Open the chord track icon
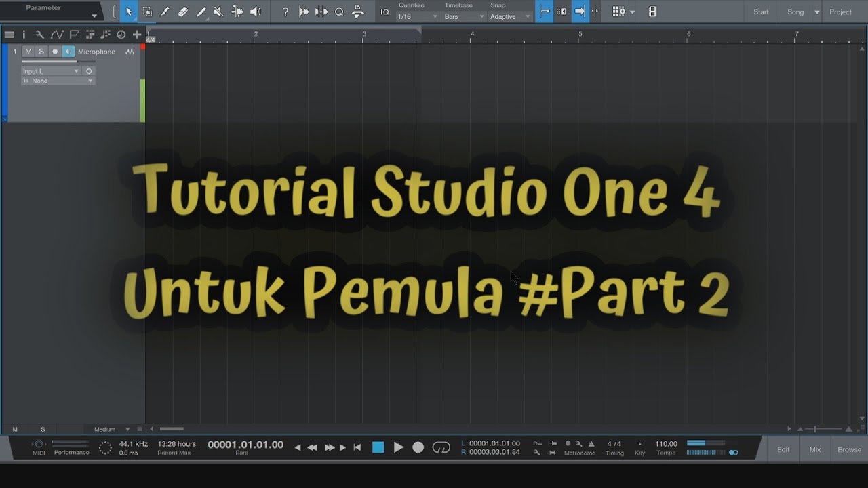 point(106,35)
